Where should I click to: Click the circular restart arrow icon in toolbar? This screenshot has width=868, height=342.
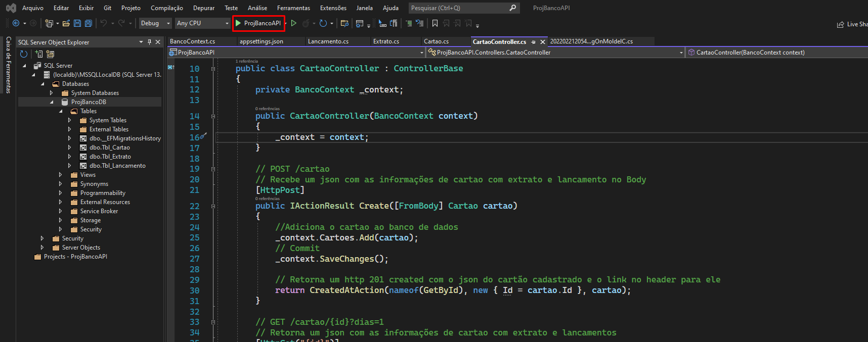(x=323, y=23)
